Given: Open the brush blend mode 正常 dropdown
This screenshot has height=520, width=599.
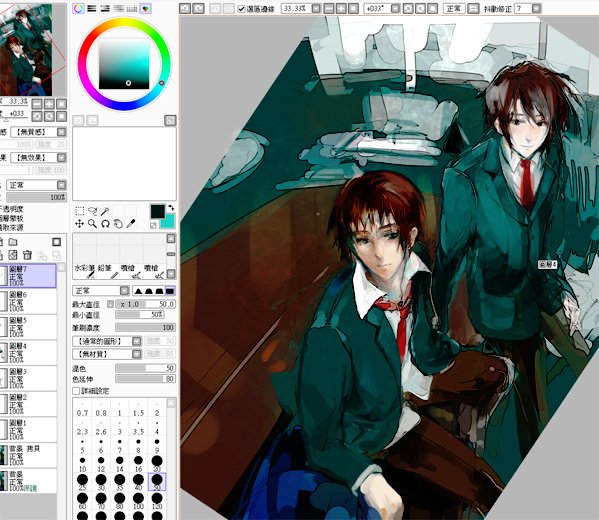Looking at the screenshot, I should click(101, 291).
